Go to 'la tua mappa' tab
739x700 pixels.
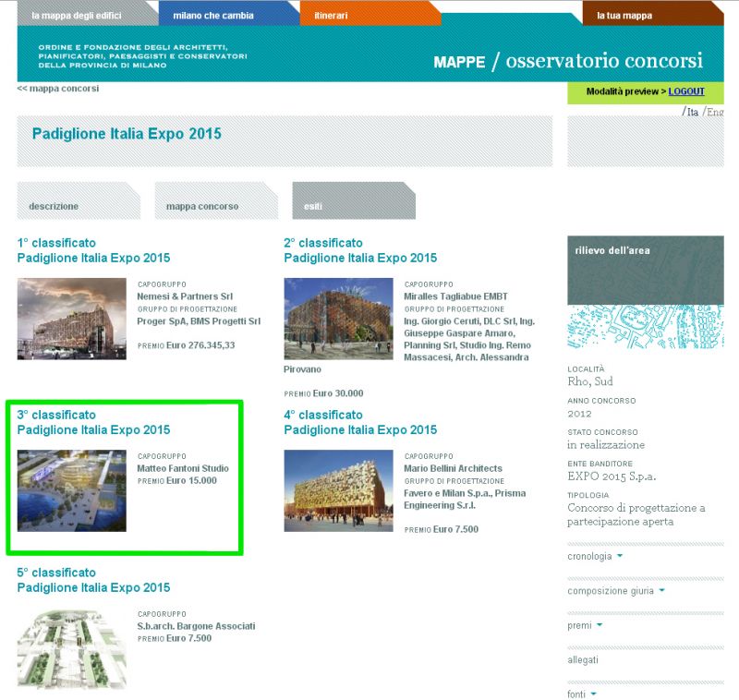click(624, 16)
